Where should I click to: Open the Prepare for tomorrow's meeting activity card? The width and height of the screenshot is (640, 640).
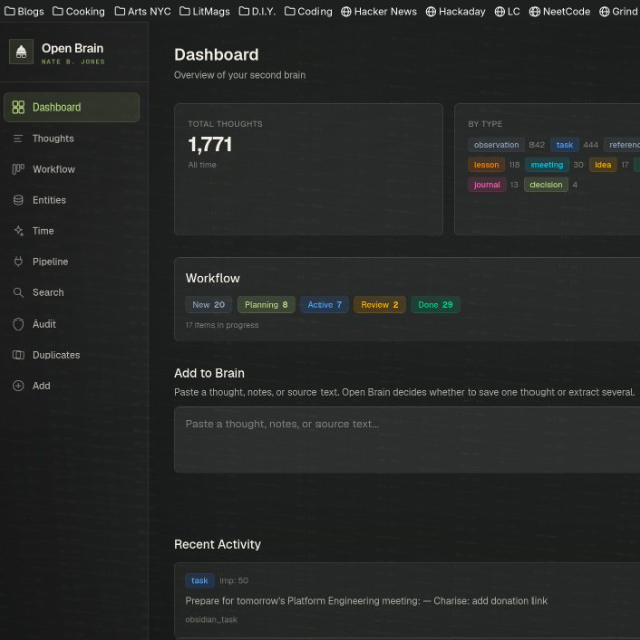click(407, 600)
